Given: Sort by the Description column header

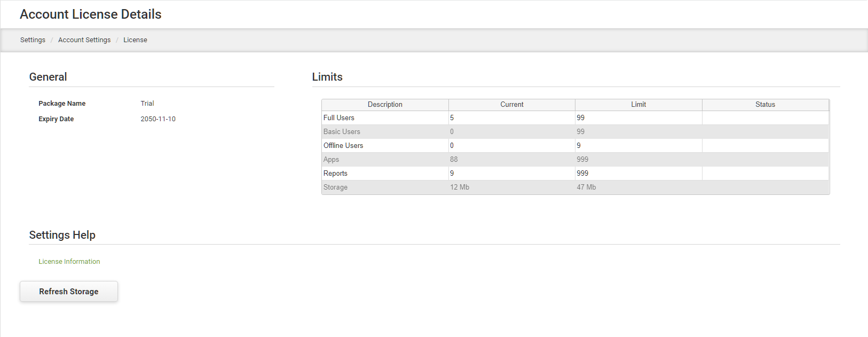Looking at the screenshot, I should (385, 105).
